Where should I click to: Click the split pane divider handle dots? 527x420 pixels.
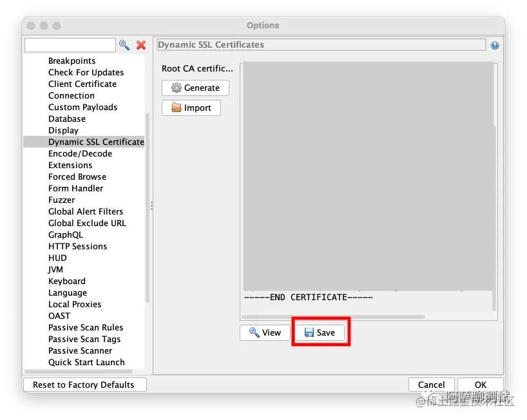coord(152,205)
